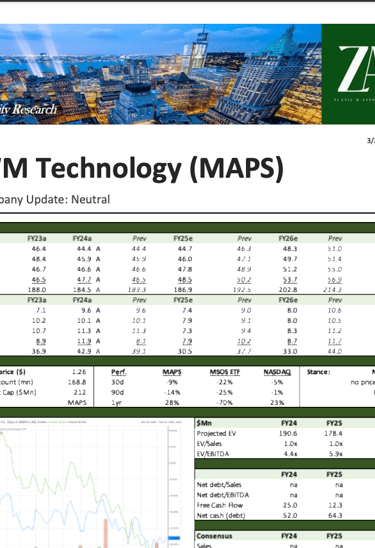Select the projected EV value '178.4'
The width and height of the screenshot is (375, 548).
coord(333,434)
